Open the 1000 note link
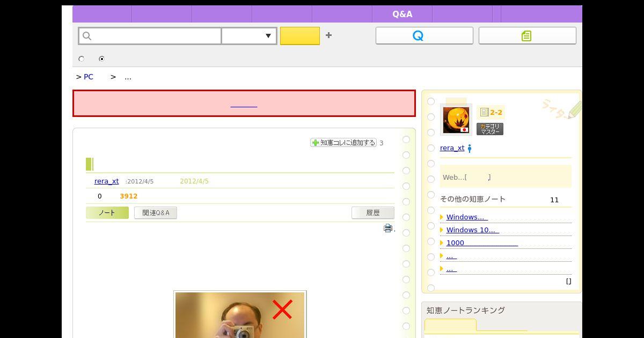The image size is (644, 338). 482,243
